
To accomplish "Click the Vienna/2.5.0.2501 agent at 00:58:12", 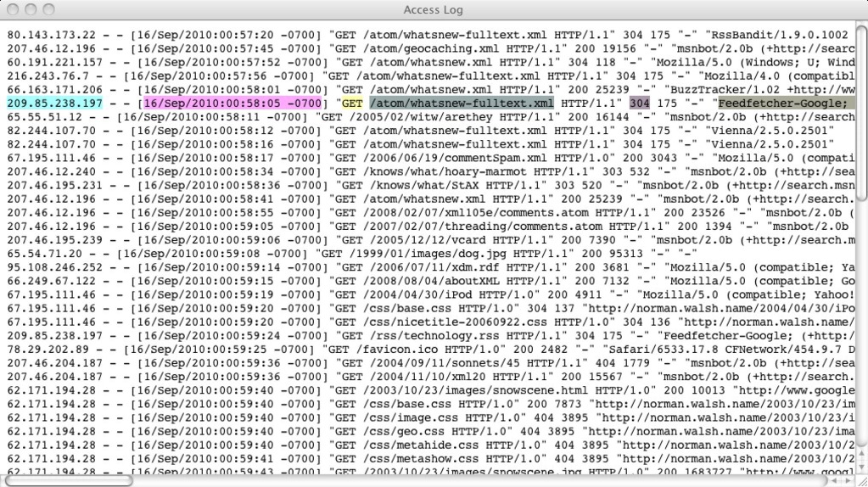I will point(773,131).
